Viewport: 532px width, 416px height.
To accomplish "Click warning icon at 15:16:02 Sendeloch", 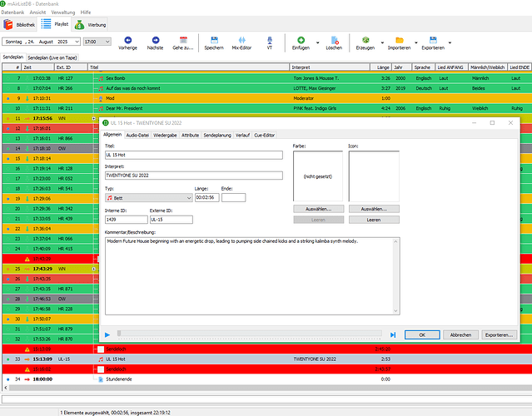I will [27, 369].
